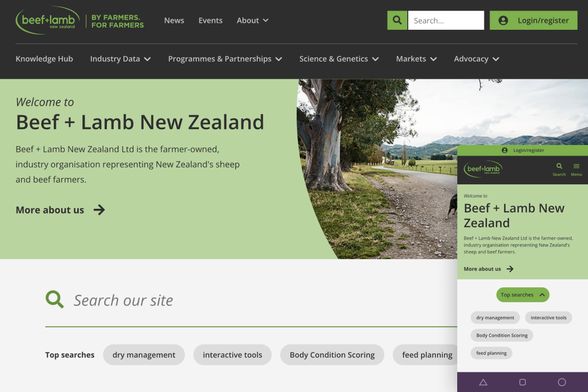Image resolution: width=588 pixels, height=392 pixels.
Task: Tap mobile dry management tag
Action: [495, 318]
